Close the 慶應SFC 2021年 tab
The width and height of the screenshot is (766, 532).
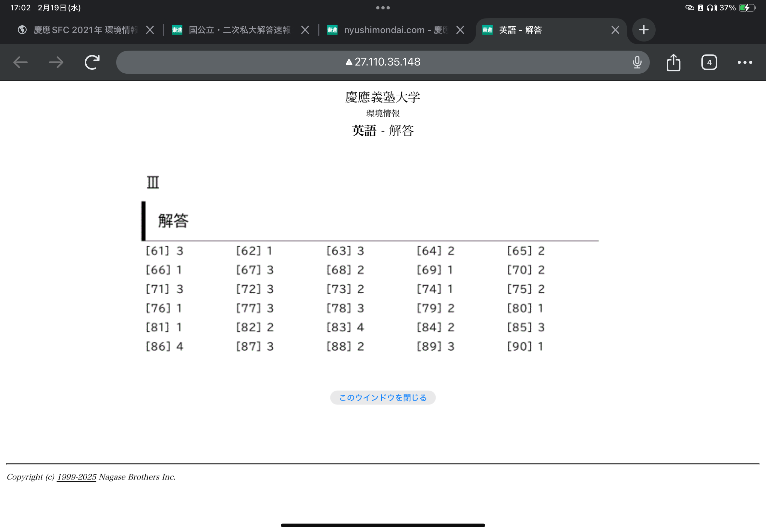(150, 30)
